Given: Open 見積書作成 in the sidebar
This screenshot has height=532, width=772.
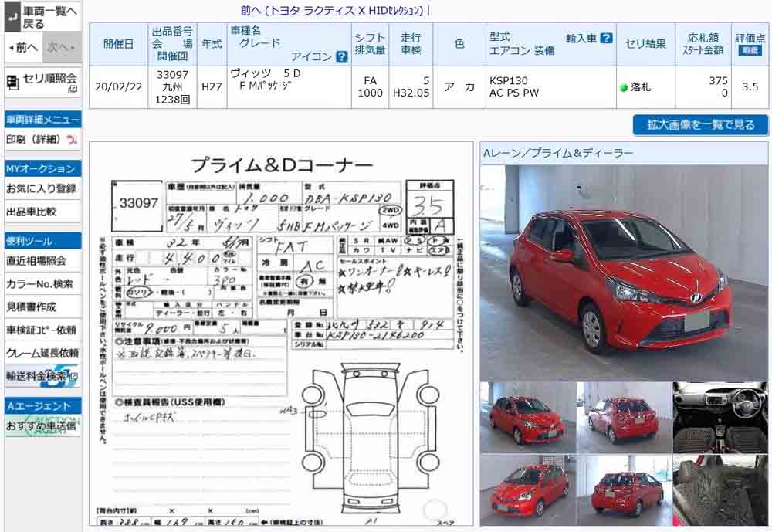Looking at the screenshot, I should [x=32, y=307].
